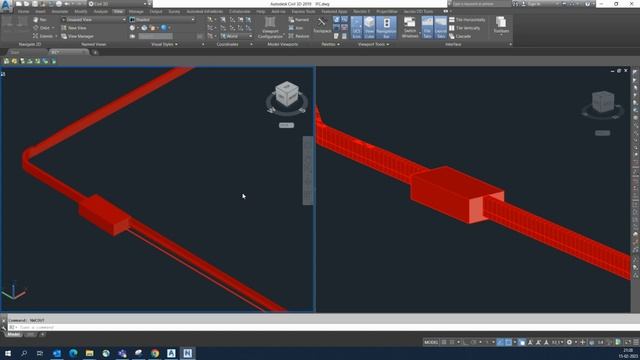
Task: Click the Restore viewports button
Action: tap(299, 36)
